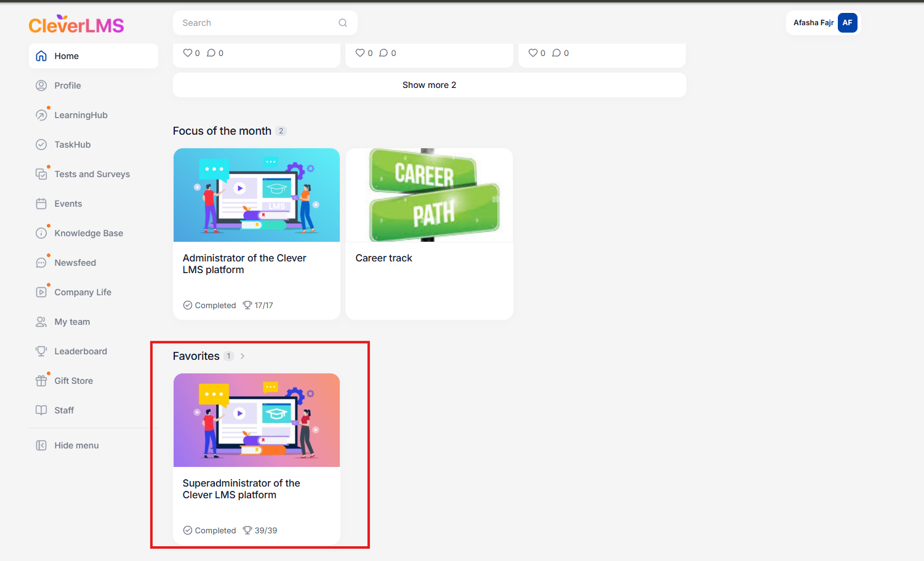Open Career track course title
Viewport: 924px width, 561px height.
point(384,258)
